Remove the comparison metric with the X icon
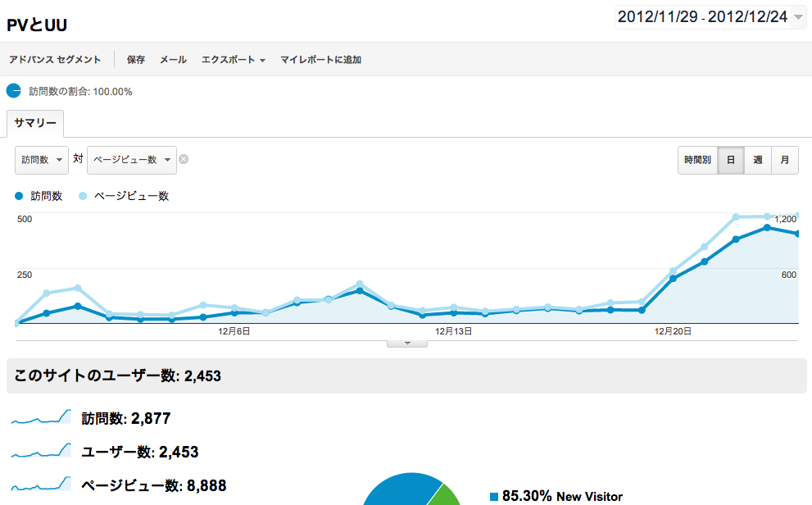 coord(184,159)
